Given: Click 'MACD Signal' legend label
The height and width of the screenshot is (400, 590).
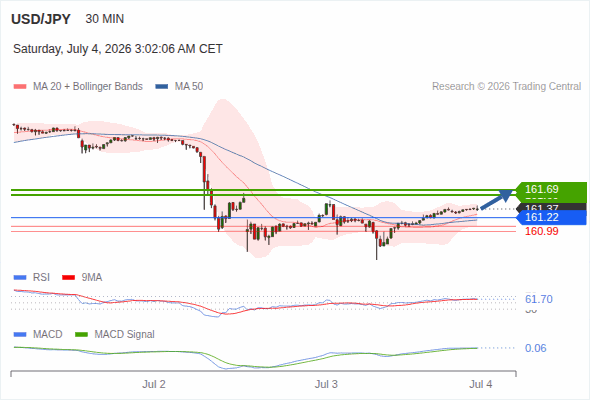Looking at the screenshot, I should pos(125,335).
